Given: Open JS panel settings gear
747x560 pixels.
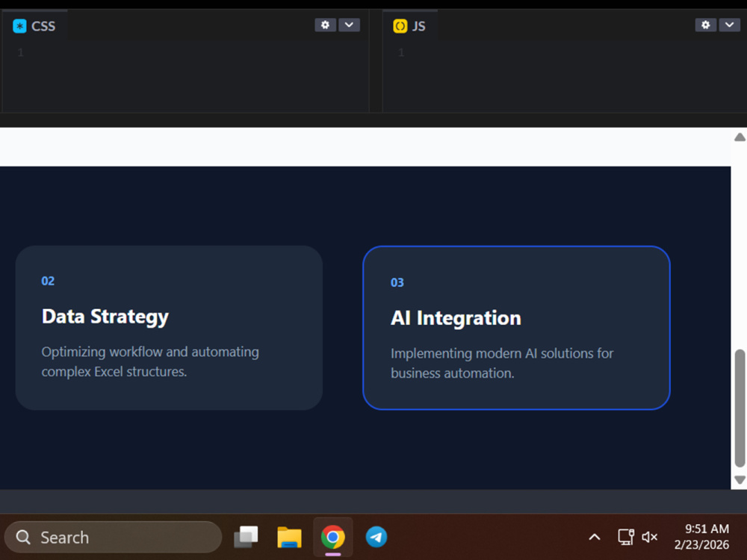Looking at the screenshot, I should (706, 25).
